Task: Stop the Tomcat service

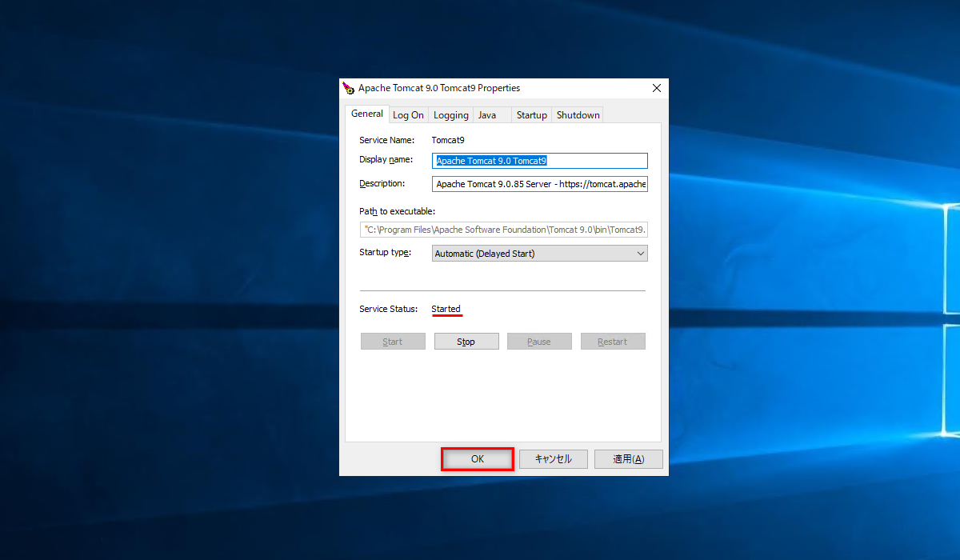Action: [466, 342]
